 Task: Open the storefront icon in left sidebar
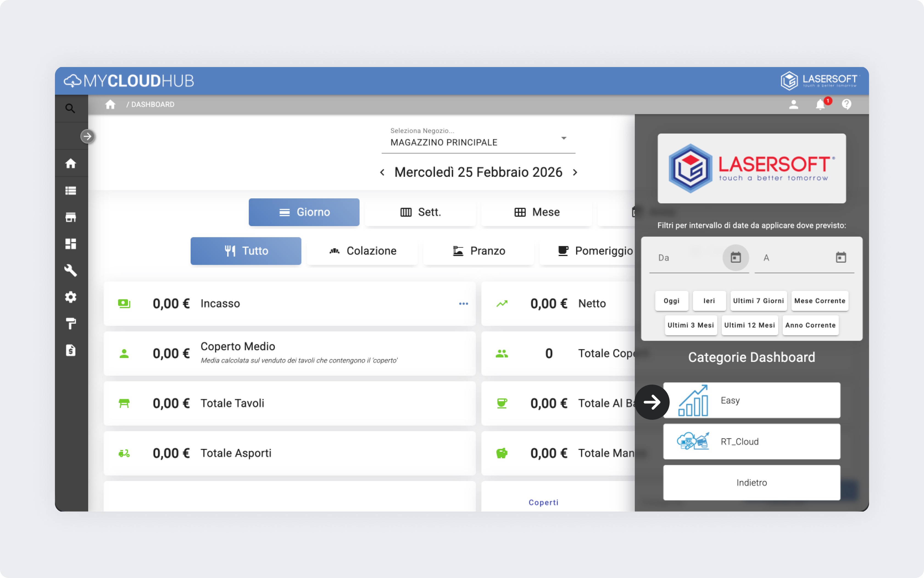point(71,217)
